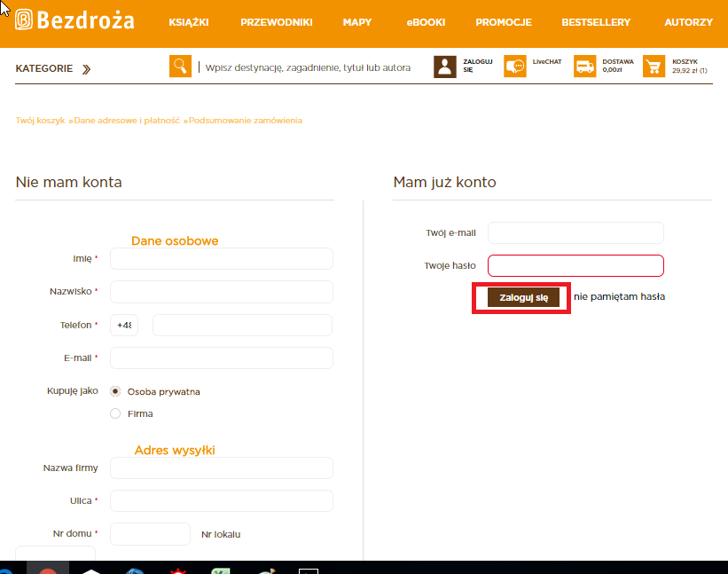
Task: Click the Mam już konto heading
Action: 445,182
